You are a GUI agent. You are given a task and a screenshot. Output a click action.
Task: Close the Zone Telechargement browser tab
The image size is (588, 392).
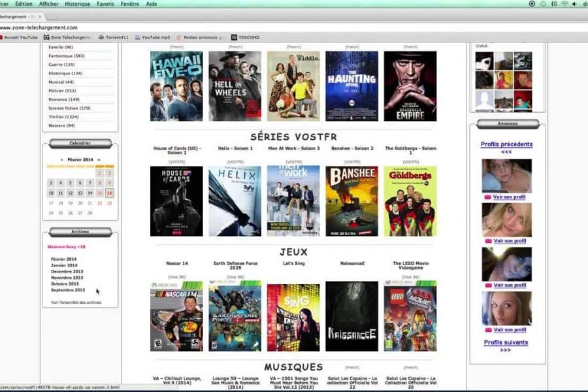click(x=39, y=16)
